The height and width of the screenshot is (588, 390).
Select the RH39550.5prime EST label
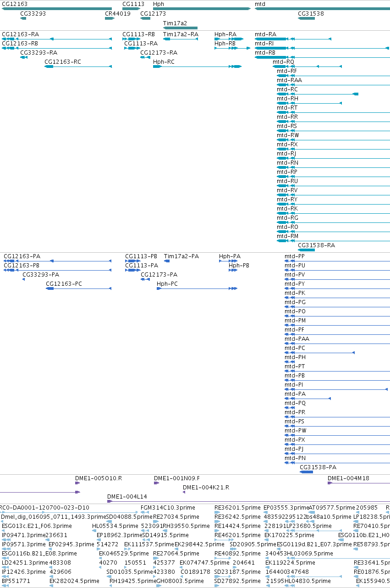(186, 526)
